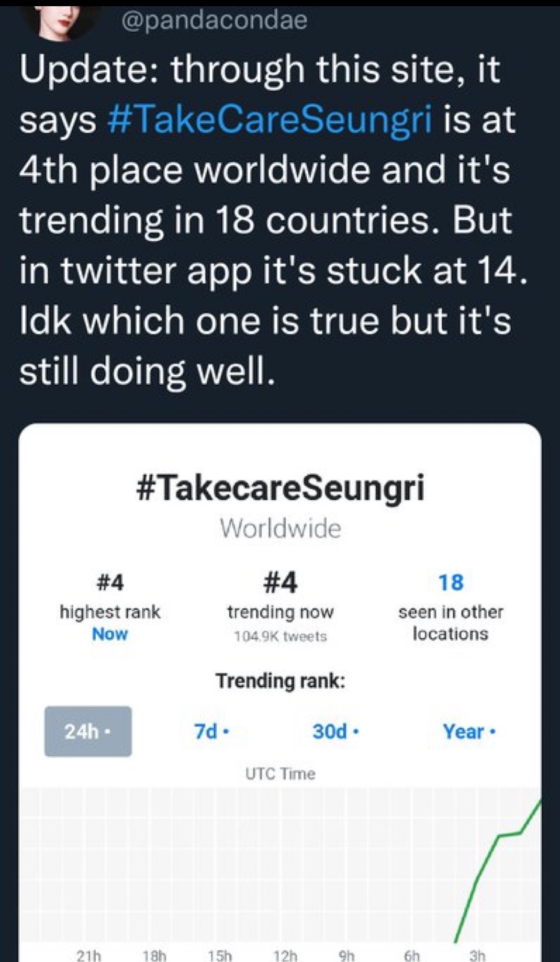
Task: Pick the 3h axis marker
Action: click(477, 956)
